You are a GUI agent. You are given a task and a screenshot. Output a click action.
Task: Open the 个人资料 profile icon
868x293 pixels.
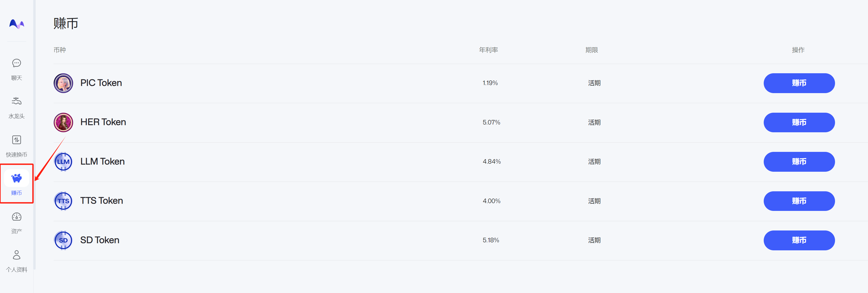click(x=17, y=255)
